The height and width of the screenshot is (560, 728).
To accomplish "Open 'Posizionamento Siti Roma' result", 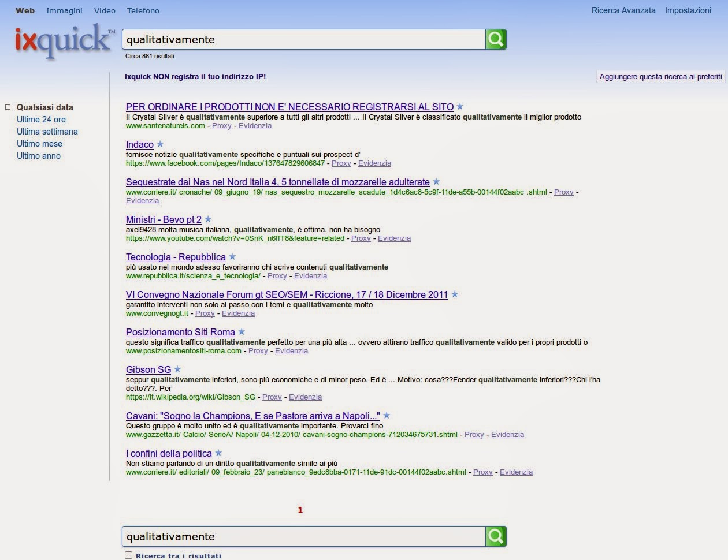I will [180, 332].
